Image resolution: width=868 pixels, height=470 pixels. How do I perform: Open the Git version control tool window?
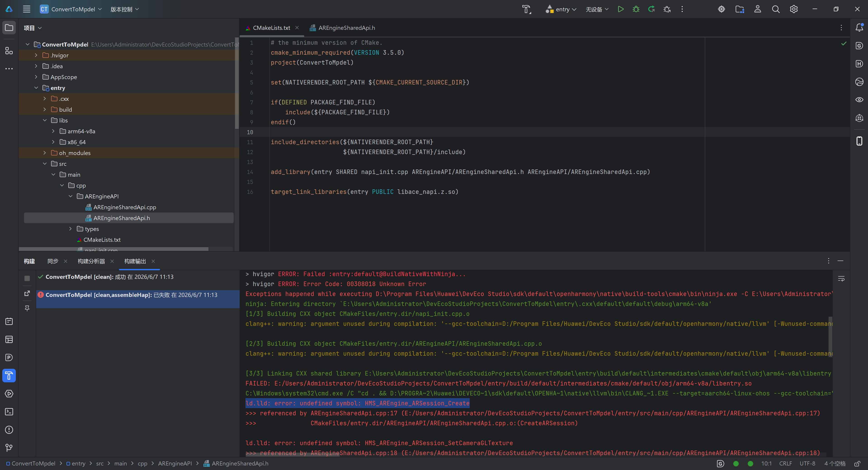(9, 448)
